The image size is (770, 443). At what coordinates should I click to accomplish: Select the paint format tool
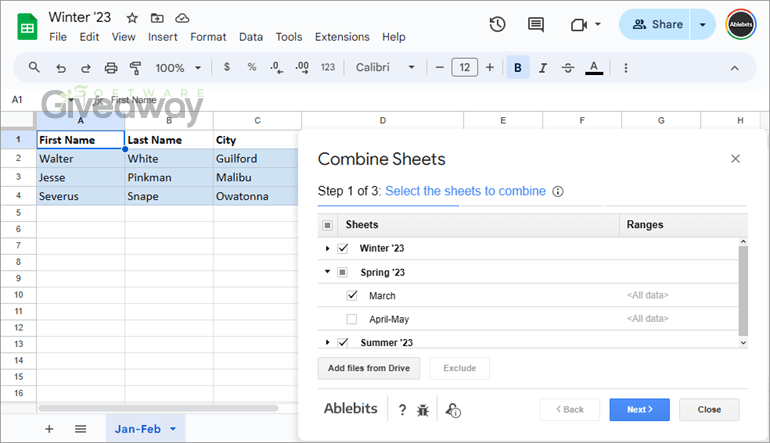pos(135,68)
